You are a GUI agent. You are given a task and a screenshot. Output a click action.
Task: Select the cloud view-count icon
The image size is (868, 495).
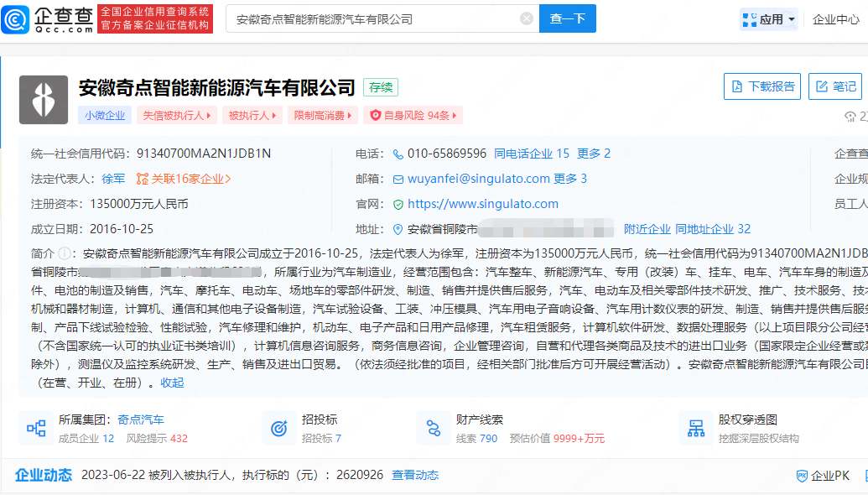pyautogui.click(x=850, y=117)
